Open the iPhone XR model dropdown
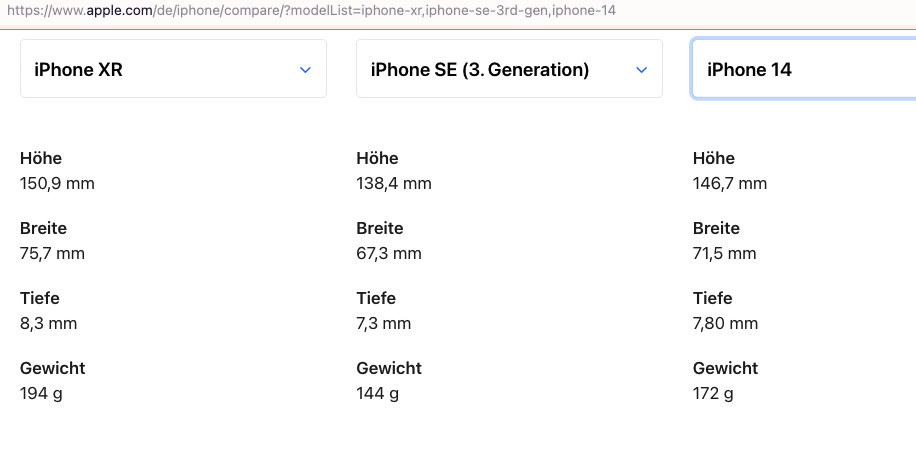The height and width of the screenshot is (476, 916). [173, 69]
